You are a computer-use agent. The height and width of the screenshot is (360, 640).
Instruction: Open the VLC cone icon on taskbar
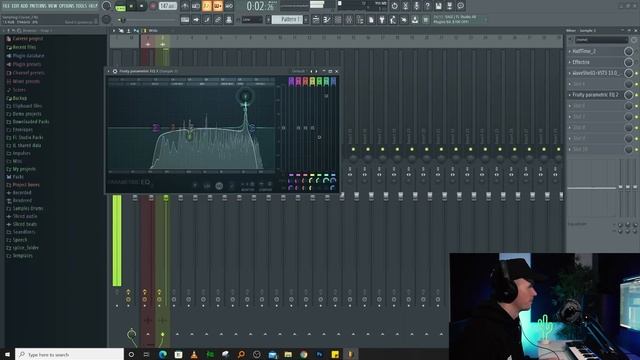[x=194, y=355]
